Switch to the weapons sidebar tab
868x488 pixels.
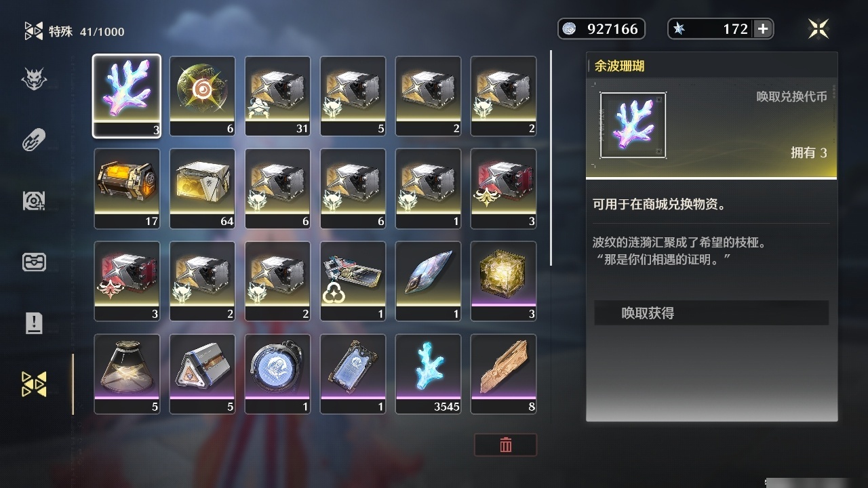click(35, 140)
